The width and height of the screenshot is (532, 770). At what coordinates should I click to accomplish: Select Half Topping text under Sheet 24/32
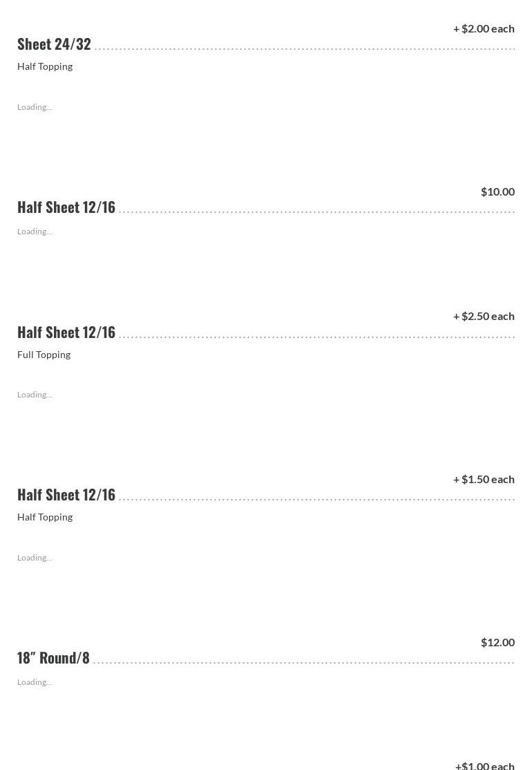[45, 66]
